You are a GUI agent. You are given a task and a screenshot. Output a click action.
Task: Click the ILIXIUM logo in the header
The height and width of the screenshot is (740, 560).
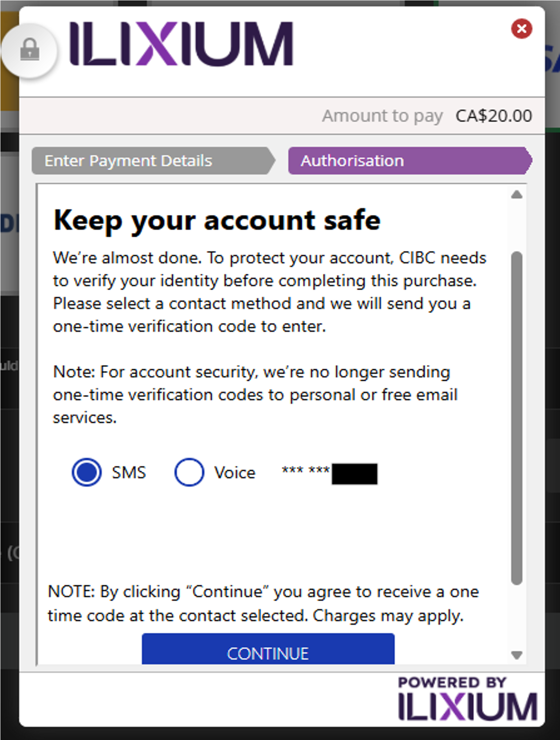181,44
